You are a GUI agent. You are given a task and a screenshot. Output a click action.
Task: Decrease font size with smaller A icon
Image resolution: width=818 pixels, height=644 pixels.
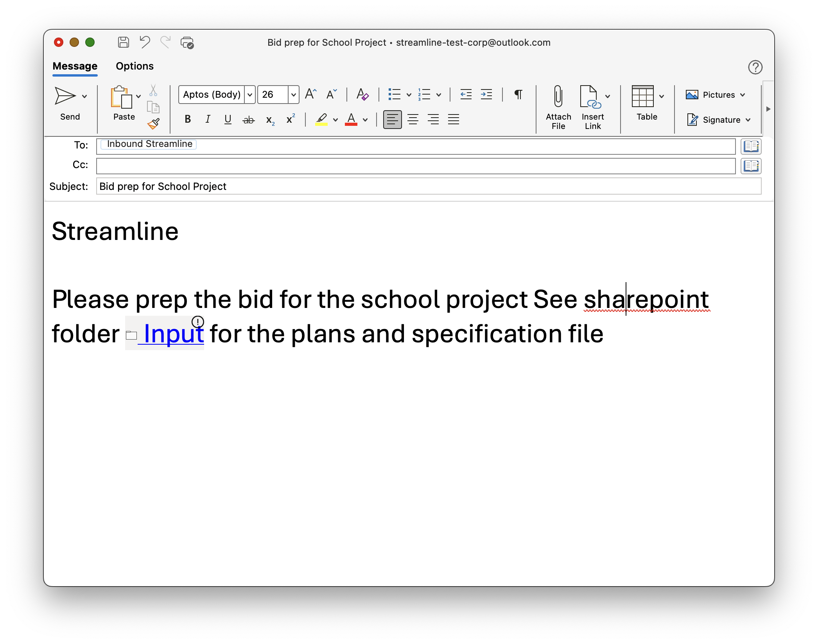[x=332, y=94]
